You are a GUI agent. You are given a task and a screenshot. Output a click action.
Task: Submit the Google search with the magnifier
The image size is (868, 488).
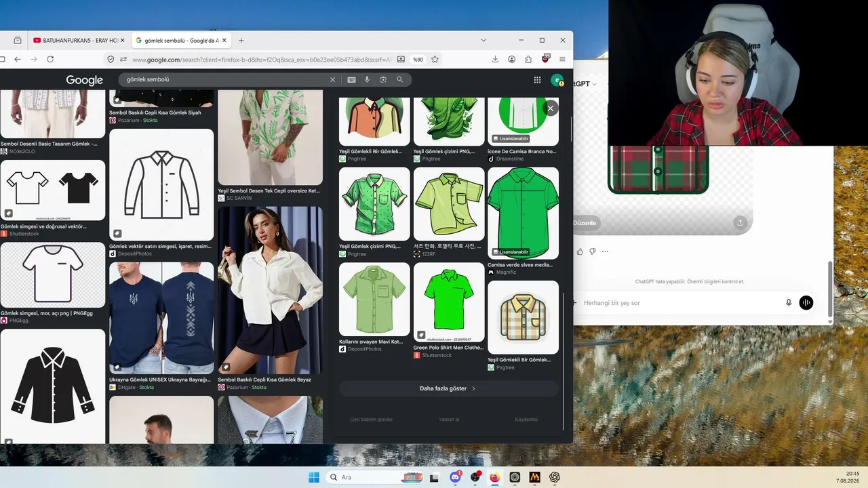click(x=400, y=80)
